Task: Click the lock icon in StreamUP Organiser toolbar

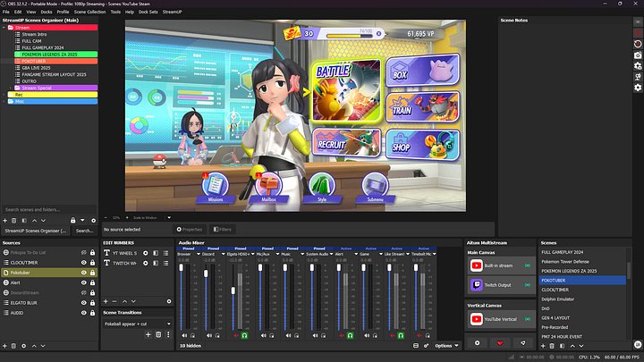Action: (72, 221)
